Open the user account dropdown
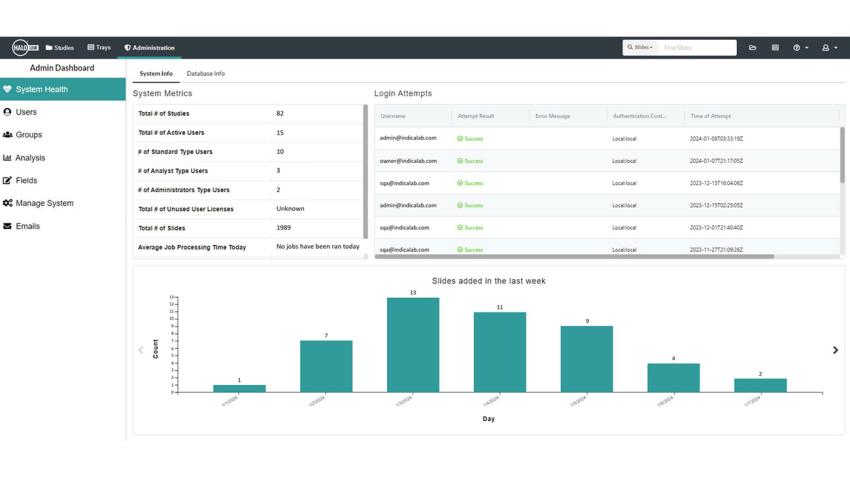 (829, 47)
